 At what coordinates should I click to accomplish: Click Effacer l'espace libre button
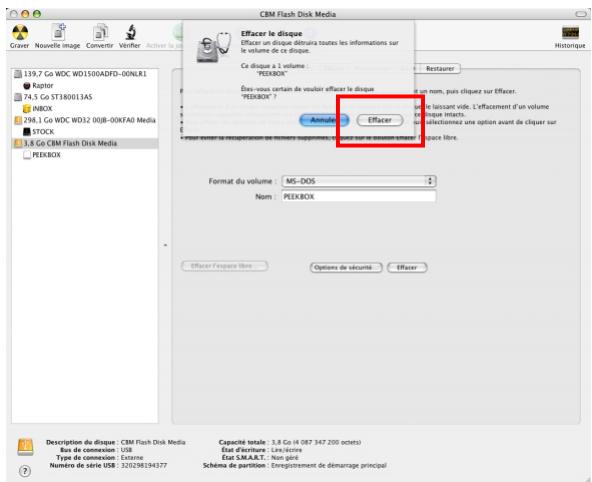click(225, 266)
